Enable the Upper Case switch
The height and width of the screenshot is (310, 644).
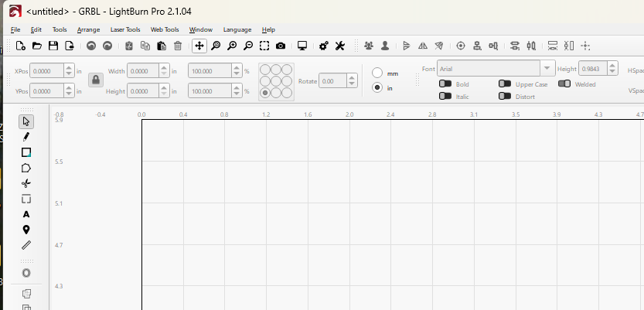(x=505, y=83)
